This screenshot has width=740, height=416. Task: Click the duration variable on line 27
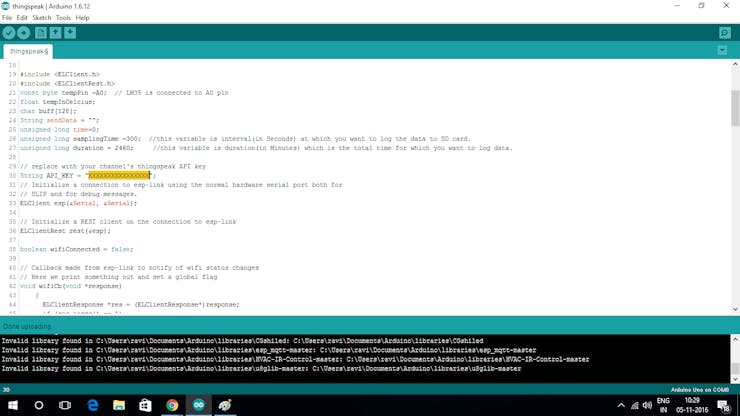coord(88,148)
